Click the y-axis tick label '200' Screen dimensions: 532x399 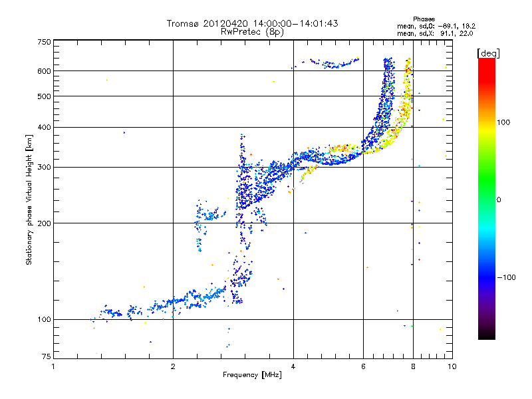click(44, 223)
